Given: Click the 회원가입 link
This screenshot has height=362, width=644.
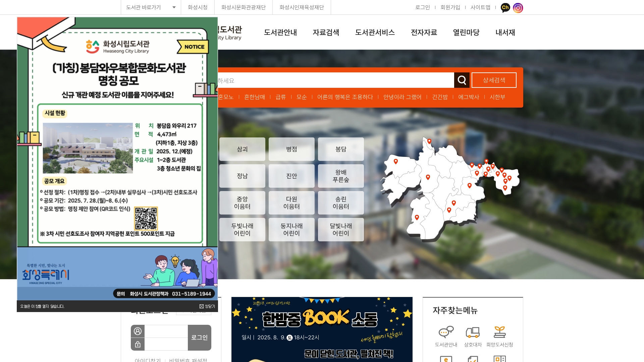Looking at the screenshot, I should click(x=450, y=7).
